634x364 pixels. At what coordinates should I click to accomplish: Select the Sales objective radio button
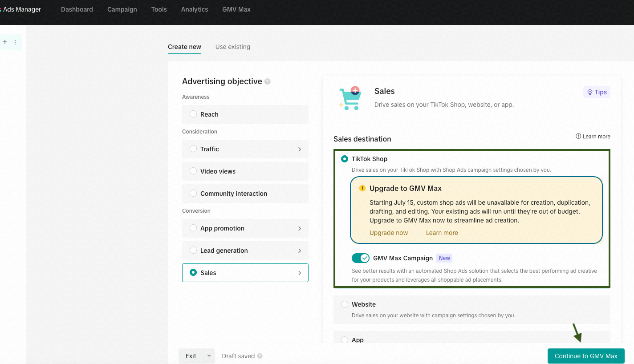click(x=193, y=272)
